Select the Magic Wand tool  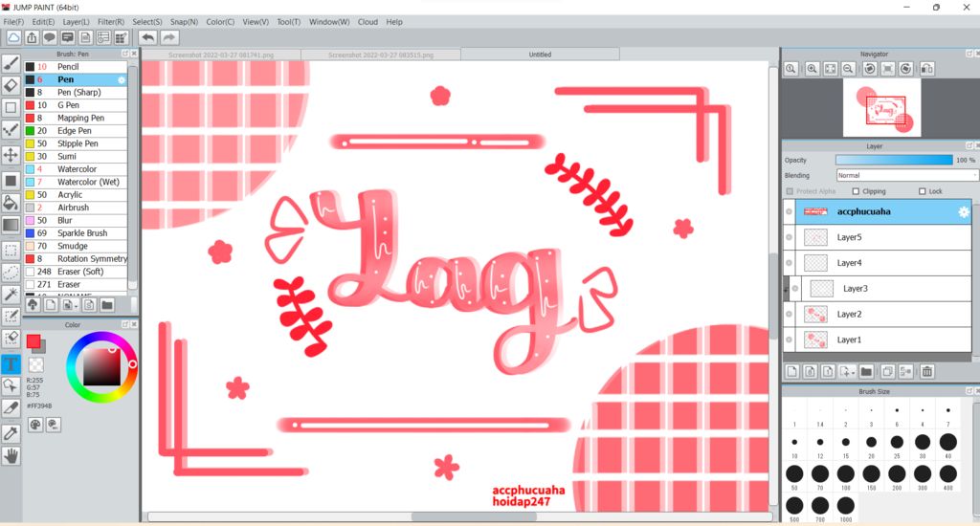(11, 294)
